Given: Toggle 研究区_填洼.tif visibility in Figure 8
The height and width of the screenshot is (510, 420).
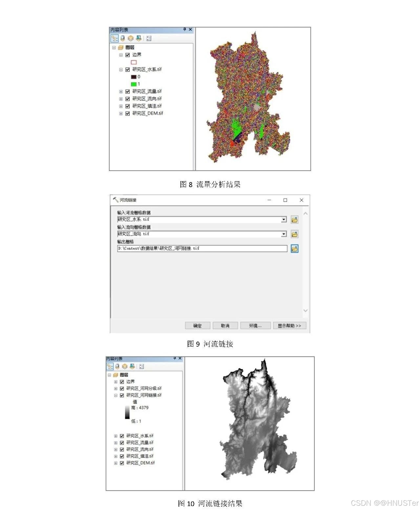Looking at the screenshot, I should click(x=128, y=106).
